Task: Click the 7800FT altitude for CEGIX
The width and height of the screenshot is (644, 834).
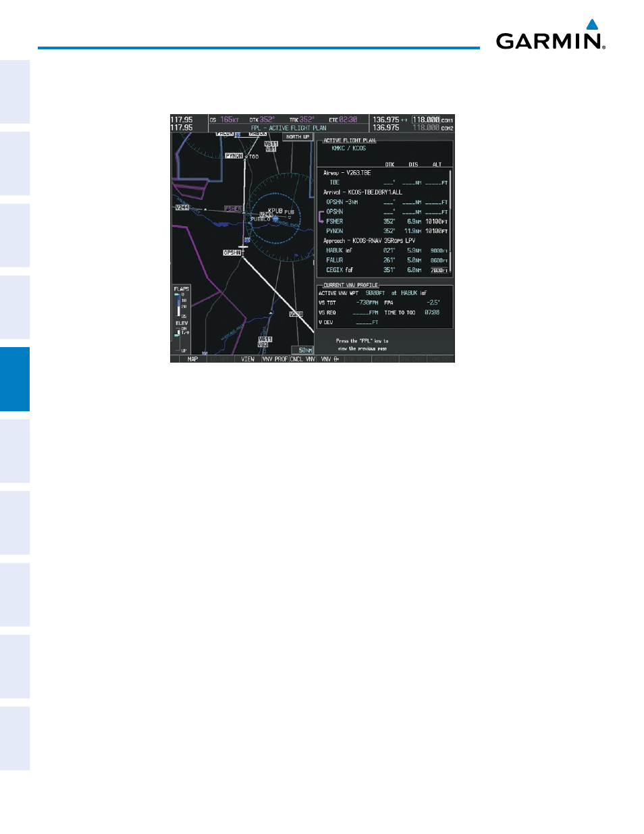Action: click(x=439, y=270)
